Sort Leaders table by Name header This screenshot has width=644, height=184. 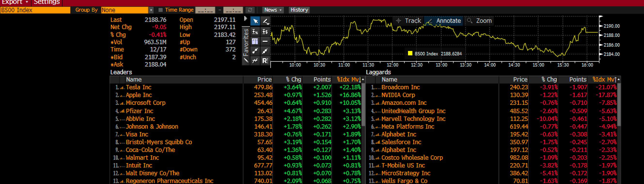184,80
